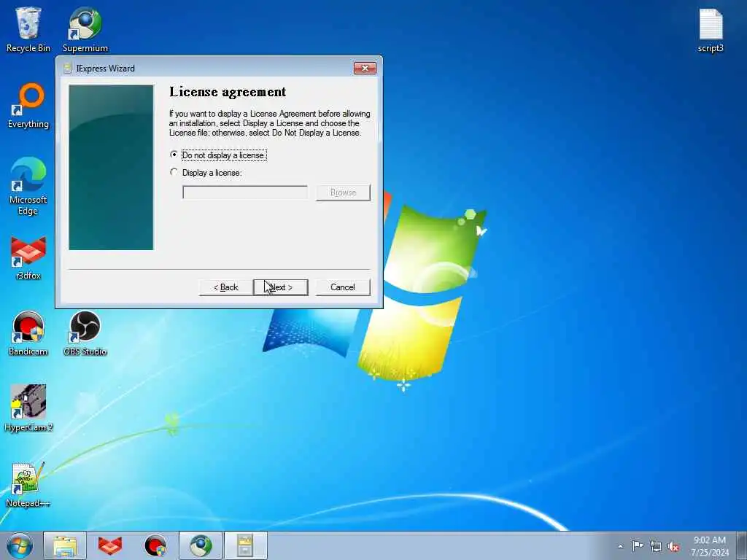Open the Action Center flag icon
Screen dimensions: 747x560
[638, 546]
